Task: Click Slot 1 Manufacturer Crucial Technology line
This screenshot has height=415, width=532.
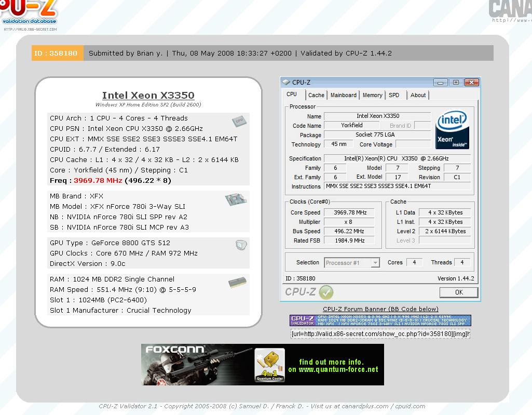Action: 120,311
